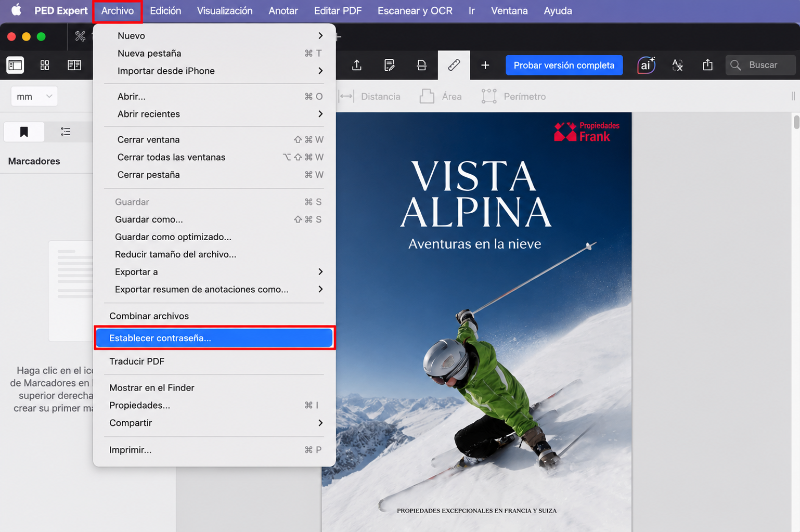Select the Distancia measuring tool
The height and width of the screenshot is (532, 800).
coord(370,96)
